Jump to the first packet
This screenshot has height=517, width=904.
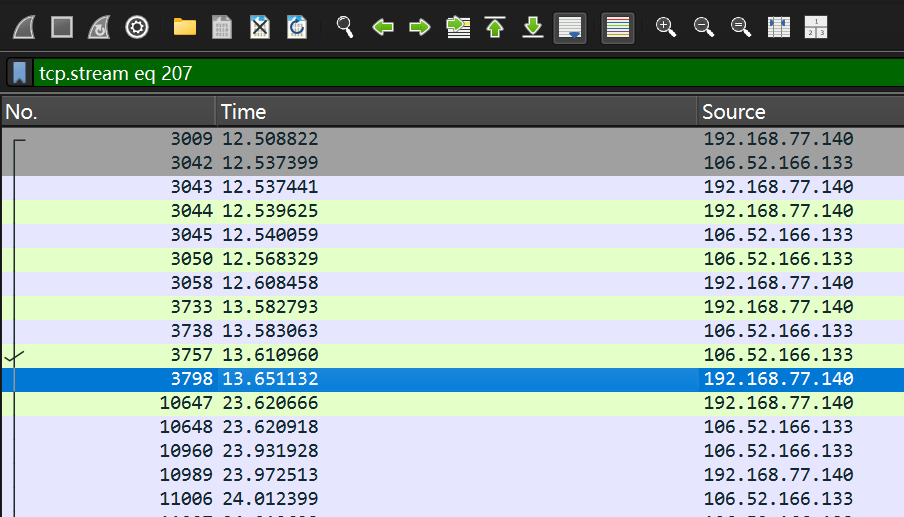click(495, 27)
